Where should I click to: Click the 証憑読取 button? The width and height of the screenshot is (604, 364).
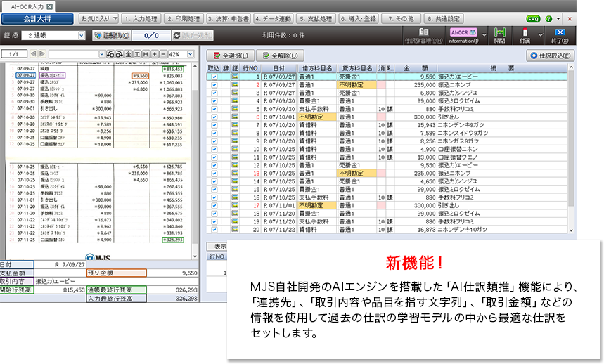pyautogui.click(x=112, y=35)
